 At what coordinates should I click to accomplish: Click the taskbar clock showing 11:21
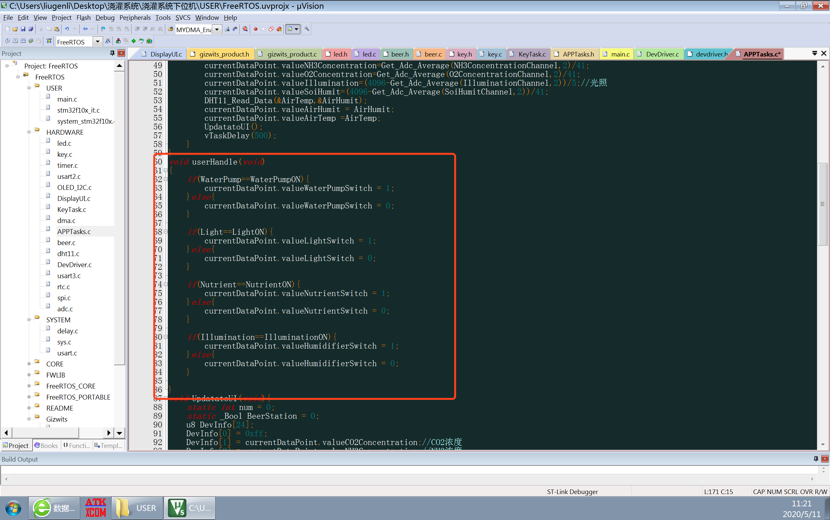tap(801, 504)
